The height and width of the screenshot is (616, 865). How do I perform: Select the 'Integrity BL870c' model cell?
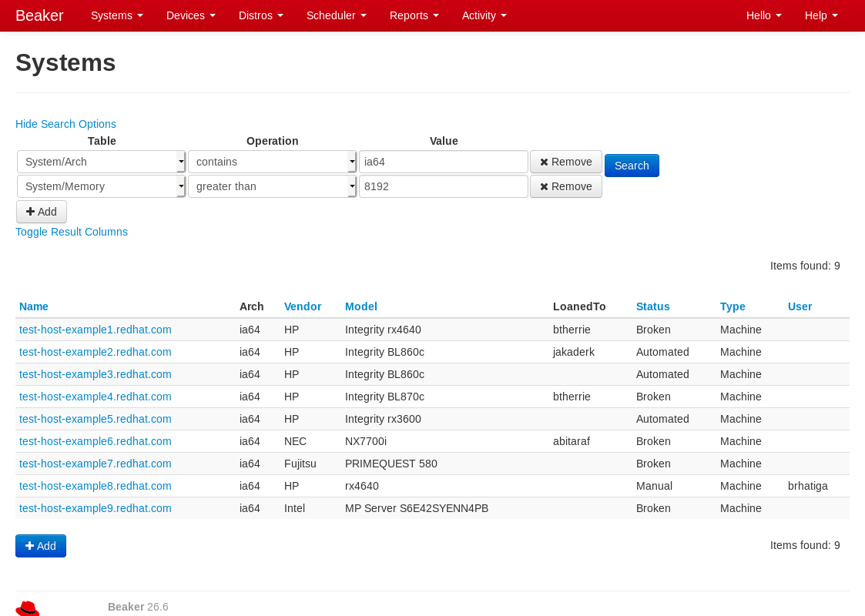384,397
